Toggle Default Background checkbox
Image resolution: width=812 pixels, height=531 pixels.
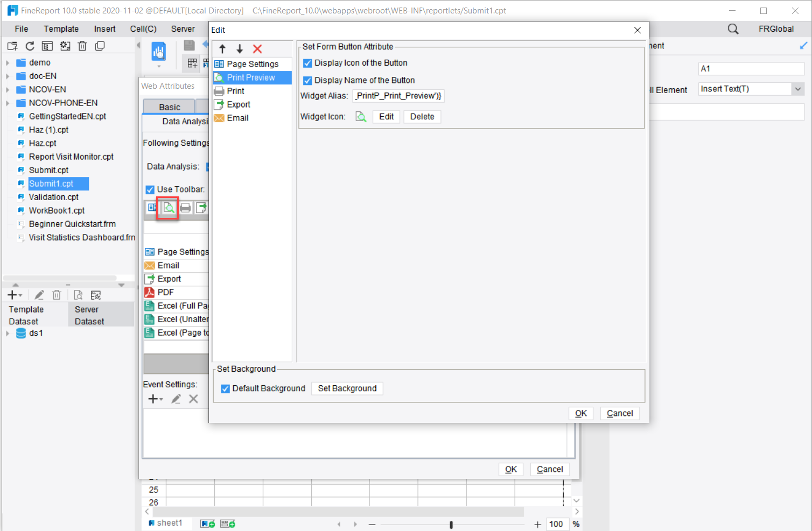[x=226, y=388]
